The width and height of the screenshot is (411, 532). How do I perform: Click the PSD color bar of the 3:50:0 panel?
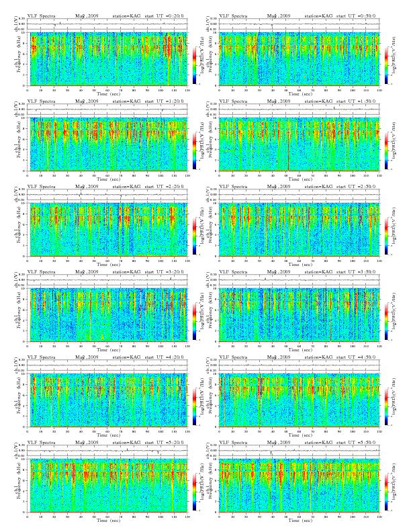tap(387, 321)
